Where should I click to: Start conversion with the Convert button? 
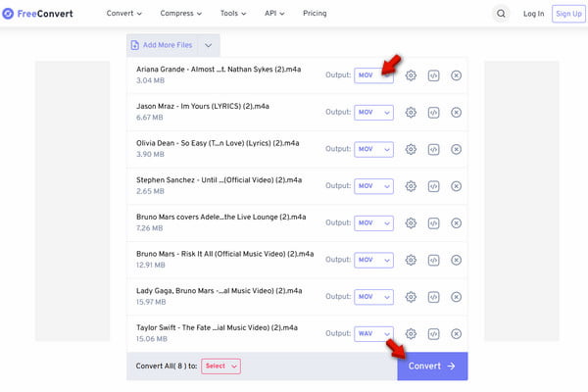[432, 367]
